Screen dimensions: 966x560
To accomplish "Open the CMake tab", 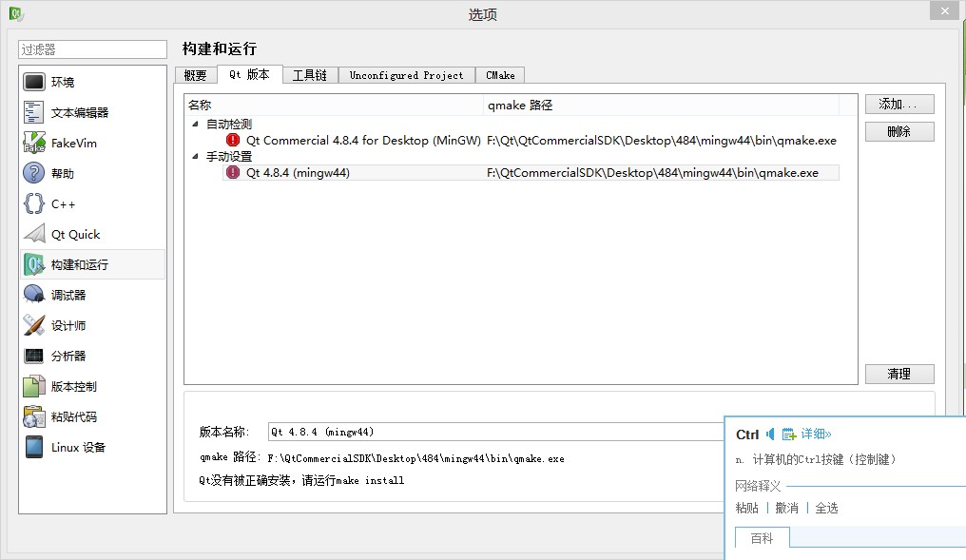I will [500, 74].
